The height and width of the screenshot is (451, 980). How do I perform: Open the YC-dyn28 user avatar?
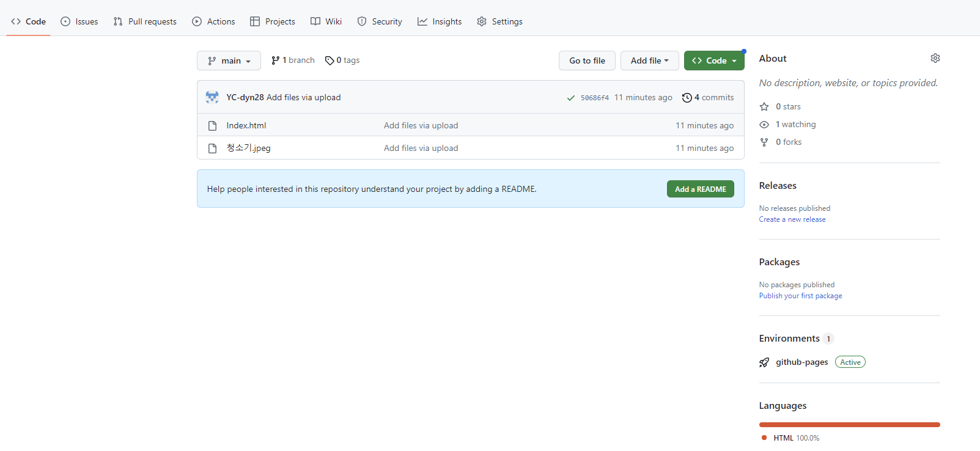(x=212, y=97)
